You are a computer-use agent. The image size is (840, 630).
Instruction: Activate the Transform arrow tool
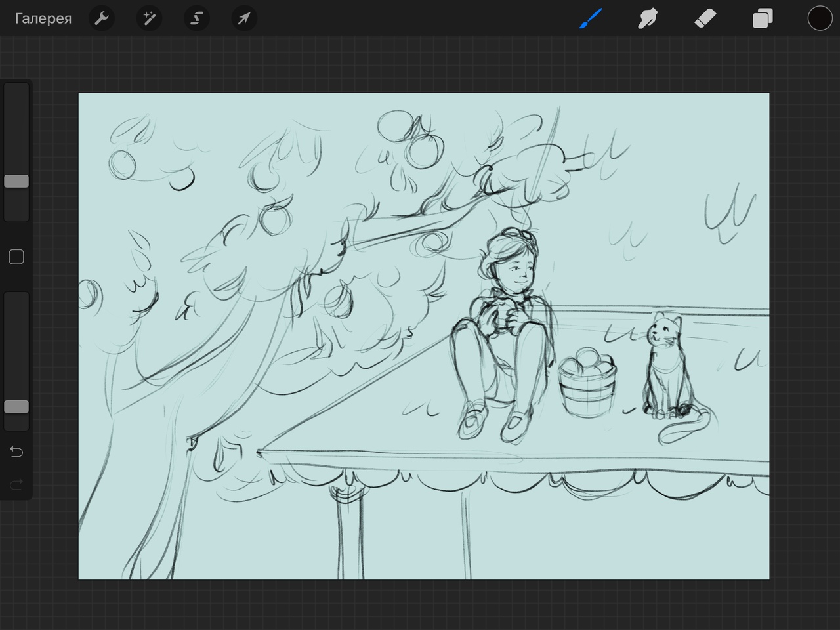coord(243,18)
